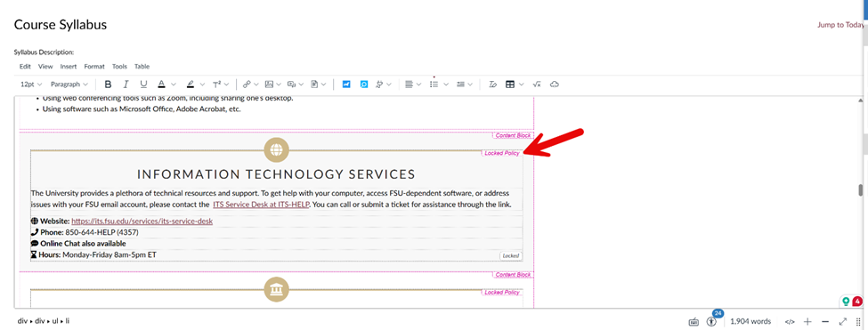Expand the document options arrow
868x330 pixels.
click(x=323, y=85)
